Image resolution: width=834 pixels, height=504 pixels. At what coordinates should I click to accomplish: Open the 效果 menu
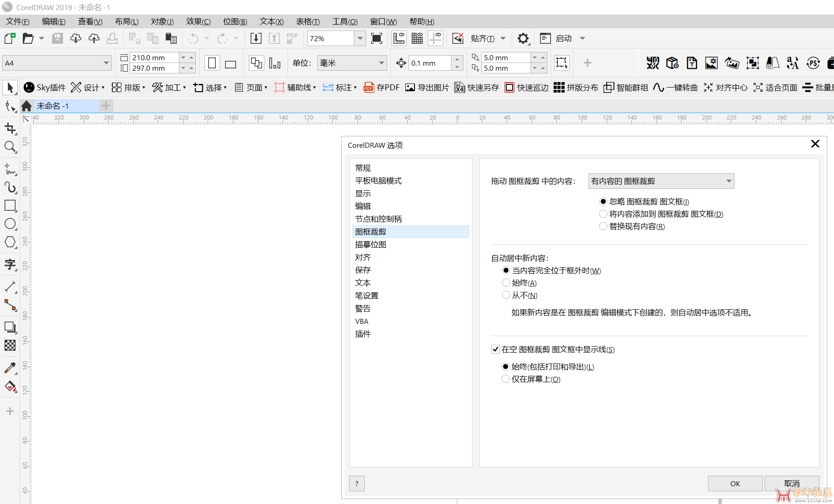click(x=198, y=21)
